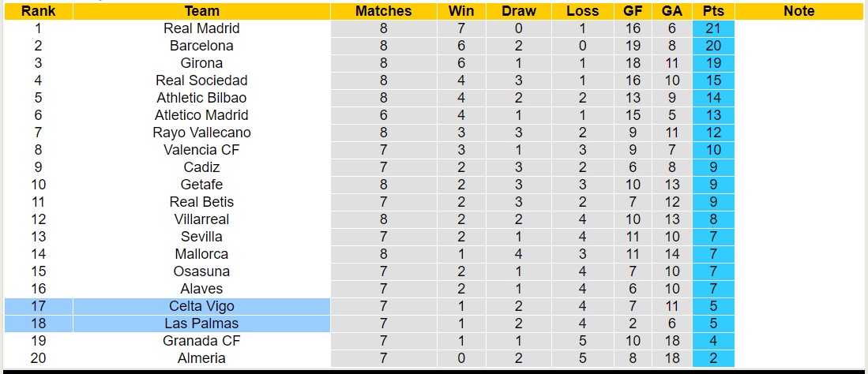Click the Team column header
The image size is (868, 374).
pyautogui.click(x=201, y=11)
